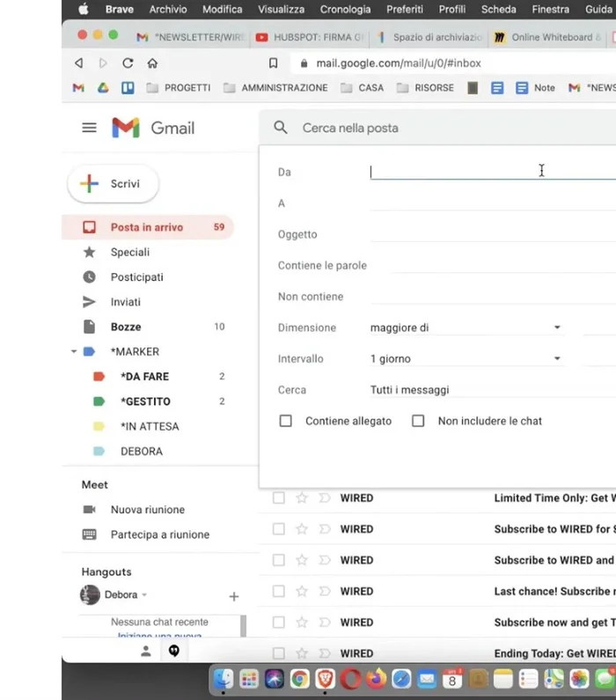Switch to the Online Whiteboard tab
Screen dimensions: 616x700
pos(547,38)
